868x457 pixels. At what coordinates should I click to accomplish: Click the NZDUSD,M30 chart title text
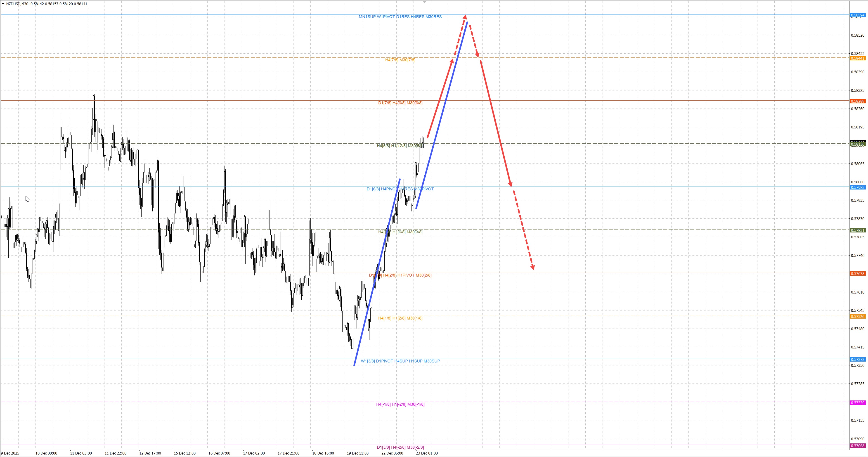(x=17, y=4)
